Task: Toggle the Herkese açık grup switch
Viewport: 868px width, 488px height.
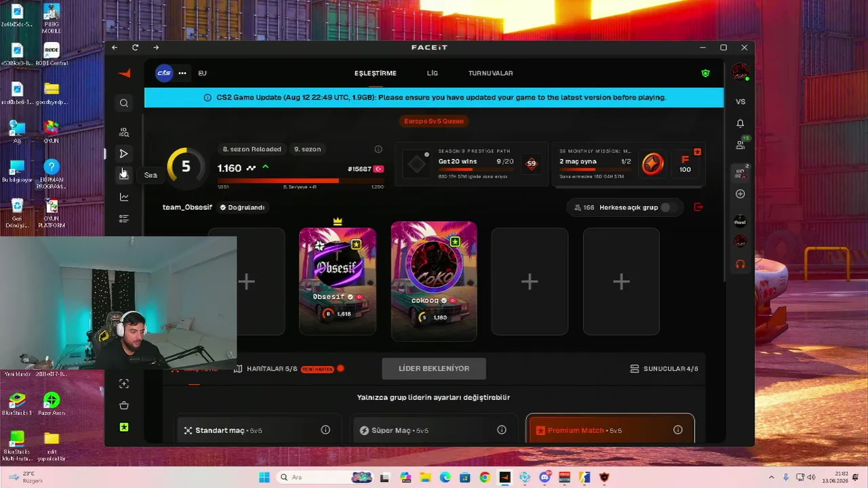Action: (x=669, y=207)
